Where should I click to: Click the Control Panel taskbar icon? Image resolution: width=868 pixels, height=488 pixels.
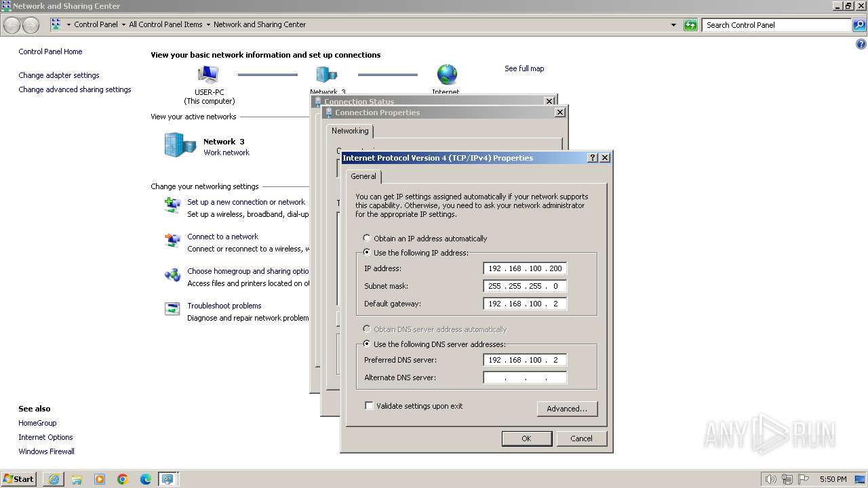tap(167, 479)
